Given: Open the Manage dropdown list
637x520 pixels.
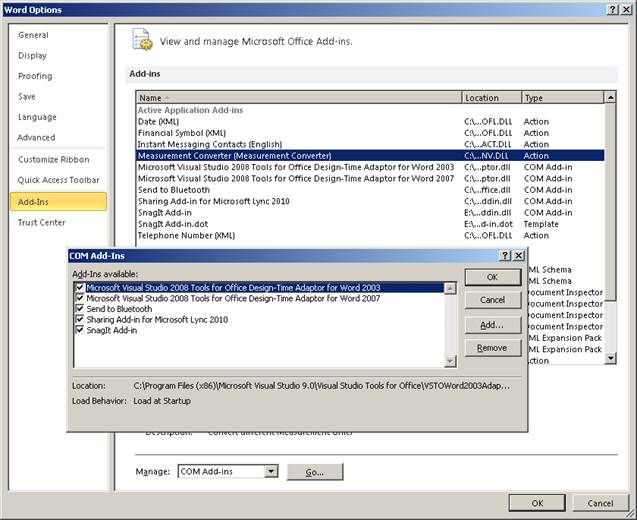Looking at the screenshot, I should (271, 471).
